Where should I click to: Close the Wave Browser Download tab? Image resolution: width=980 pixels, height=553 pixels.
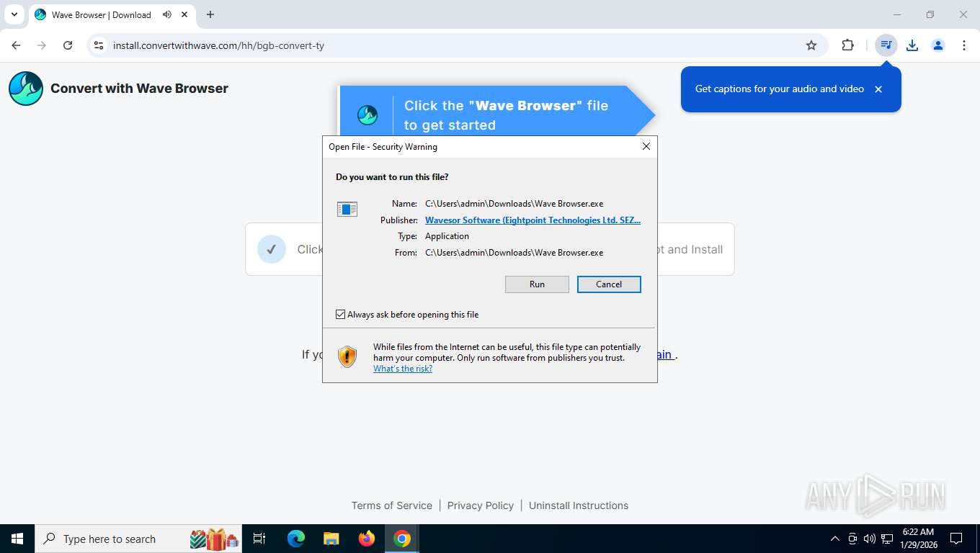(184, 14)
